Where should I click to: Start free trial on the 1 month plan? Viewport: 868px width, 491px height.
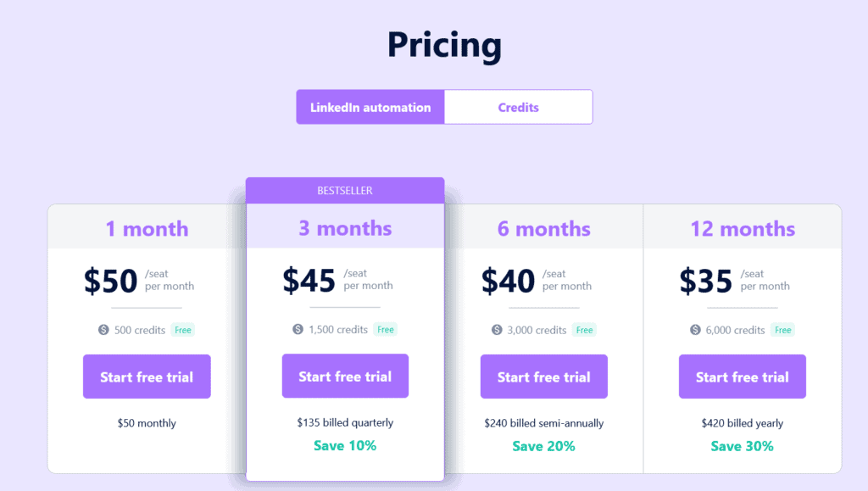[x=146, y=376]
